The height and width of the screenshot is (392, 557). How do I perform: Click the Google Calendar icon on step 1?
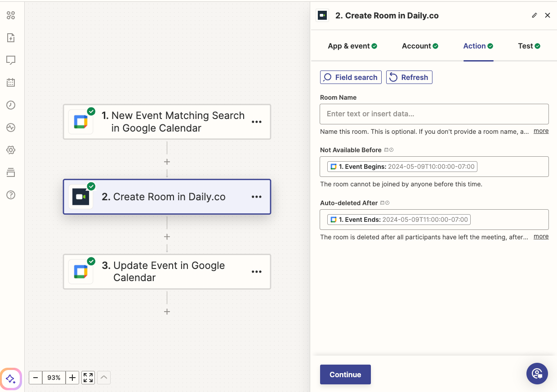80,122
